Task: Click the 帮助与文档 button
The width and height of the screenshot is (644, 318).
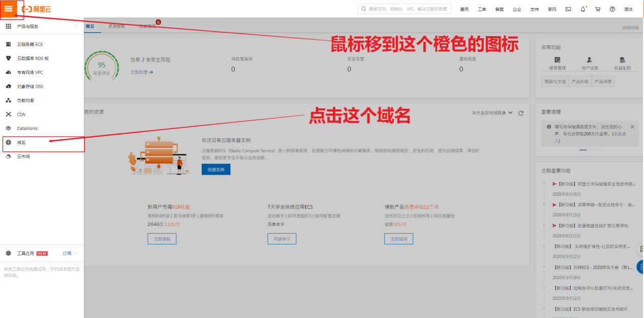Action: pos(555,81)
